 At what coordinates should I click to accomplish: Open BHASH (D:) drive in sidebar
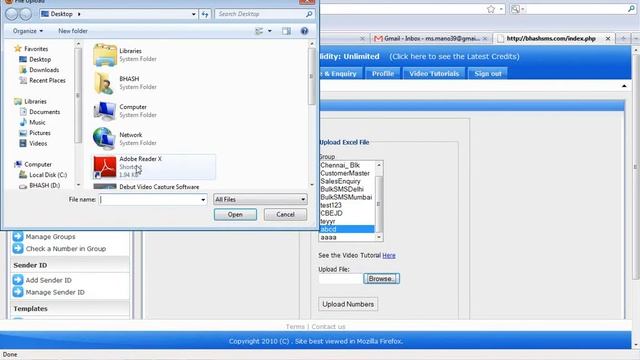tap(40, 185)
